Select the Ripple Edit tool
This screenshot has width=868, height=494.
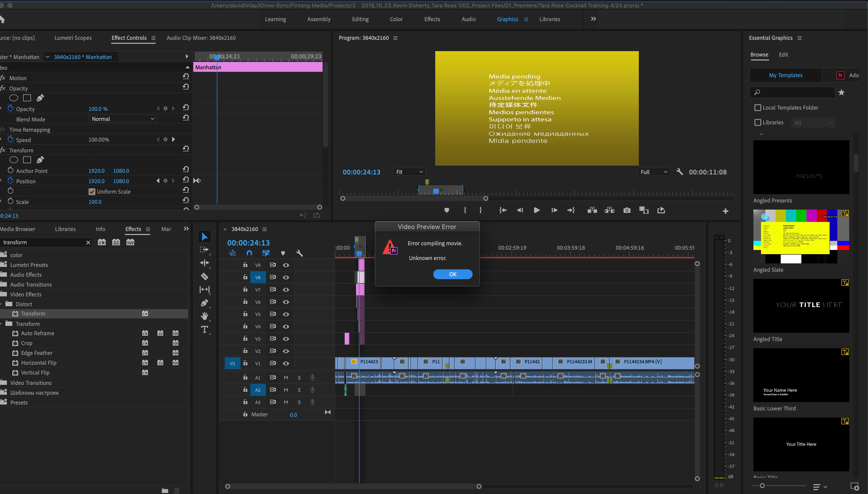click(204, 263)
